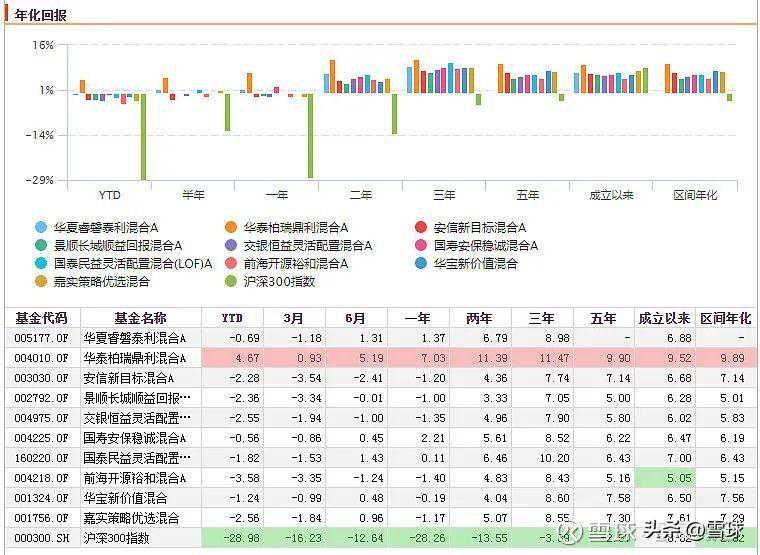Sort by 成立以来 column header
The height and width of the screenshot is (555, 760).
(x=665, y=318)
